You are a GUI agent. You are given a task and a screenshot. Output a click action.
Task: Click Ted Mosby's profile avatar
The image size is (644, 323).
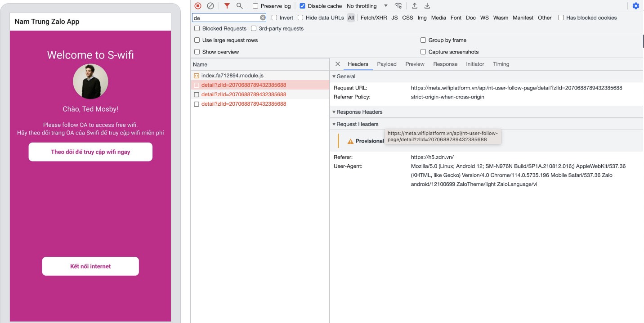pyautogui.click(x=90, y=81)
